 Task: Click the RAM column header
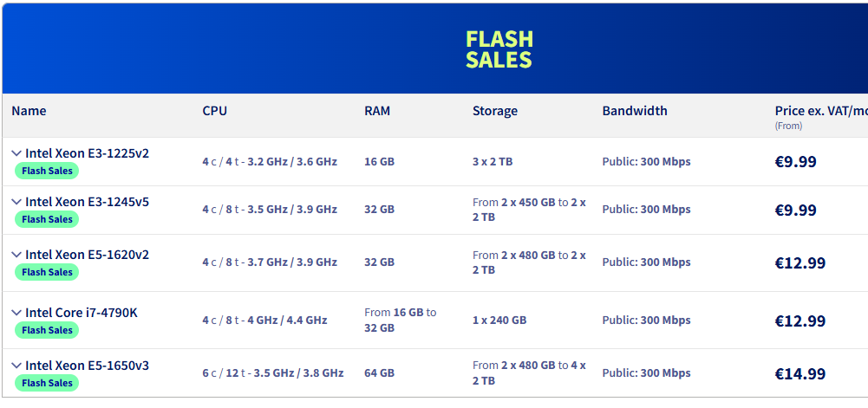click(377, 111)
